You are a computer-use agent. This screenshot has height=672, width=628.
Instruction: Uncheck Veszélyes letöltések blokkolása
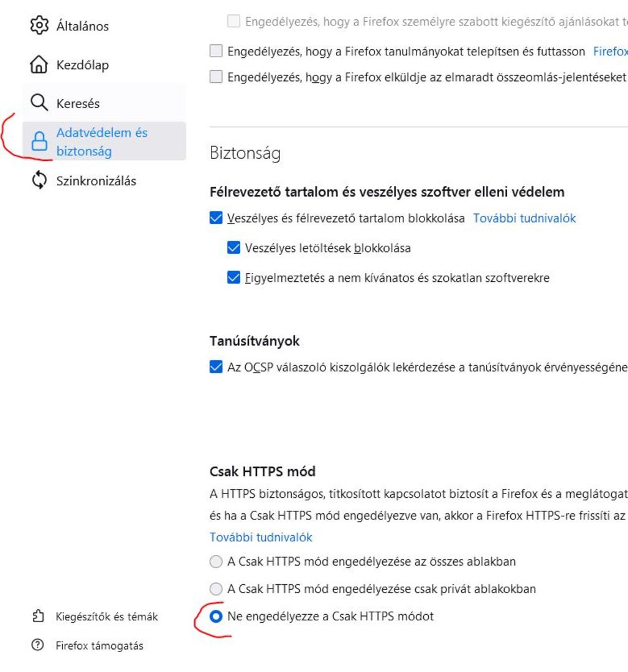coord(234,248)
